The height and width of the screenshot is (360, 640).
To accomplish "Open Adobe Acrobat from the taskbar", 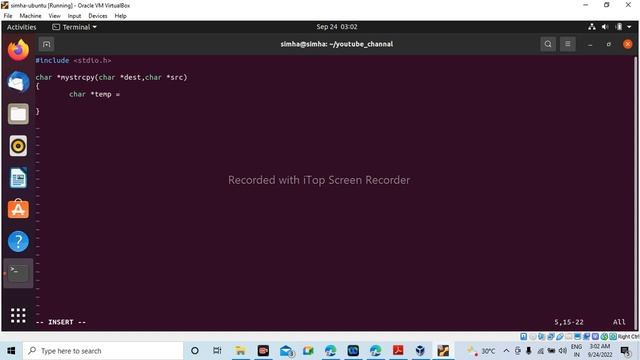I will (x=398, y=351).
